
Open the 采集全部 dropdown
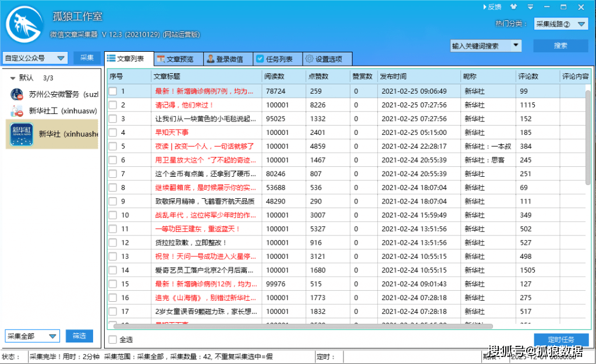(x=33, y=336)
